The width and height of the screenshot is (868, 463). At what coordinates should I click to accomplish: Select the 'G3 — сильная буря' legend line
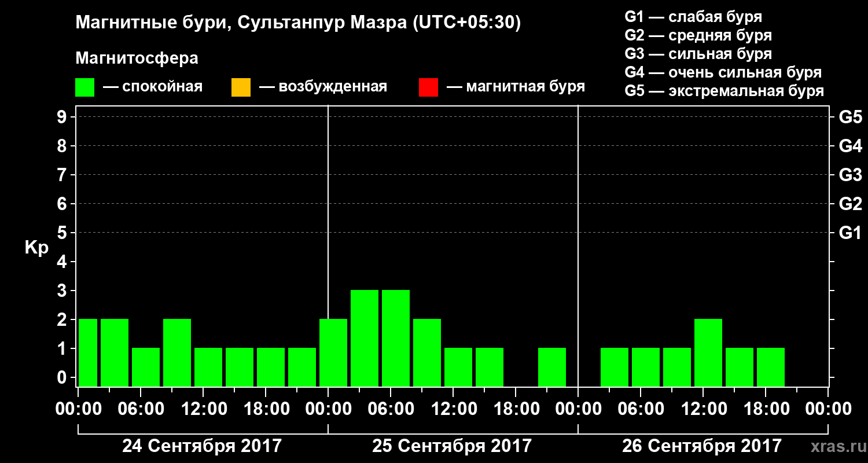click(x=698, y=54)
